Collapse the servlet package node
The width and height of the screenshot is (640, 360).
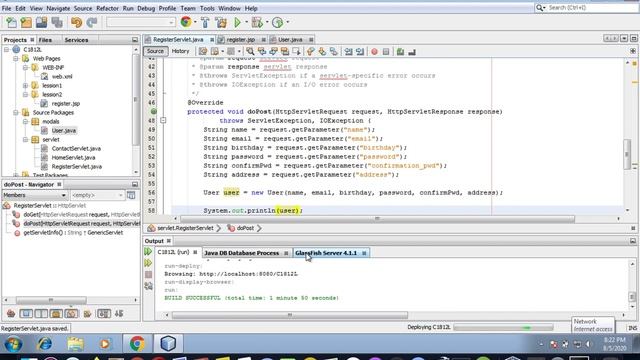(25, 139)
